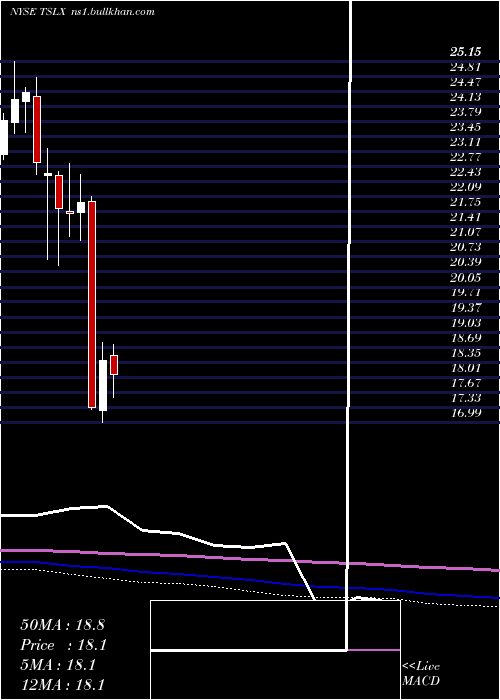Click the 20.73 price label

click(x=465, y=248)
